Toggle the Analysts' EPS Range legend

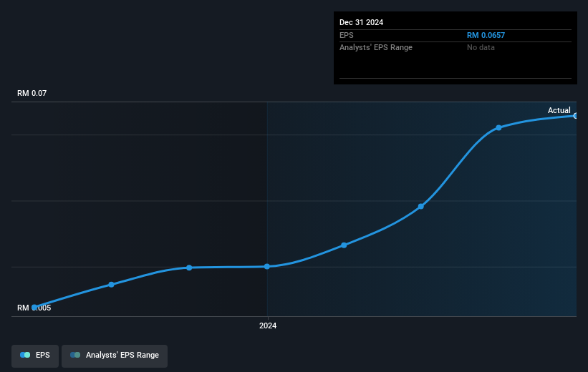[115, 356]
